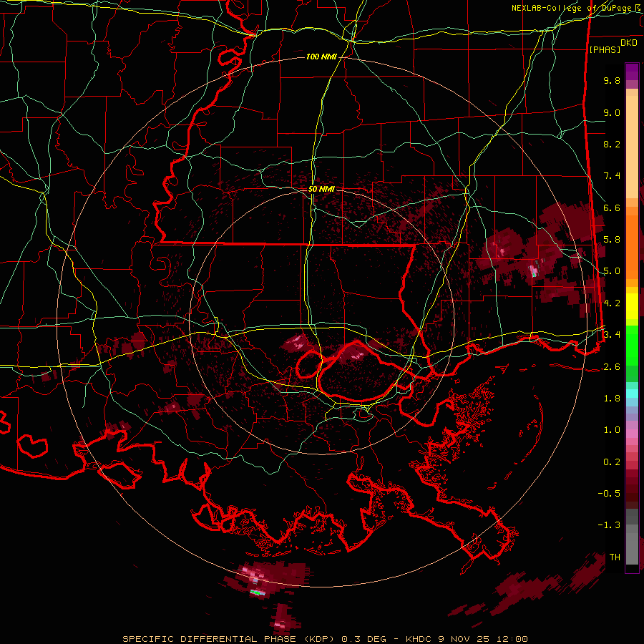Click the "100 NMI" range ring label
Screen dimensions: 644x644
pyautogui.click(x=321, y=57)
